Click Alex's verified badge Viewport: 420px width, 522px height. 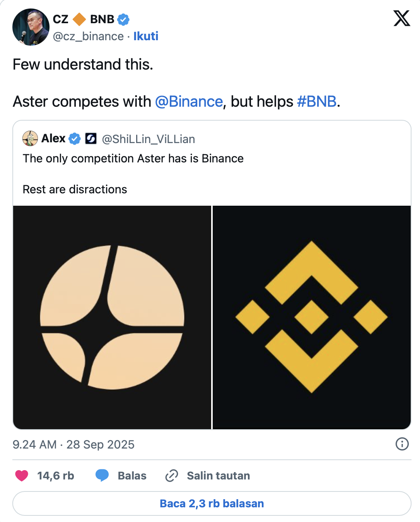[x=75, y=138]
